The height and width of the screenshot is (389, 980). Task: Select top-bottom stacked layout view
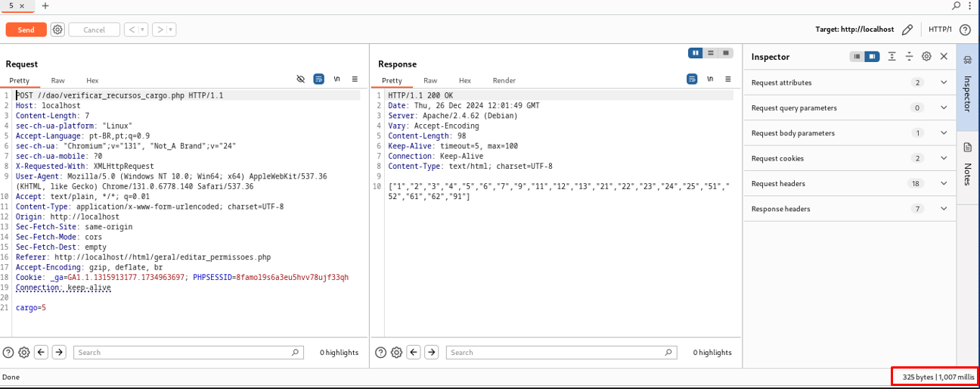pyautogui.click(x=711, y=53)
